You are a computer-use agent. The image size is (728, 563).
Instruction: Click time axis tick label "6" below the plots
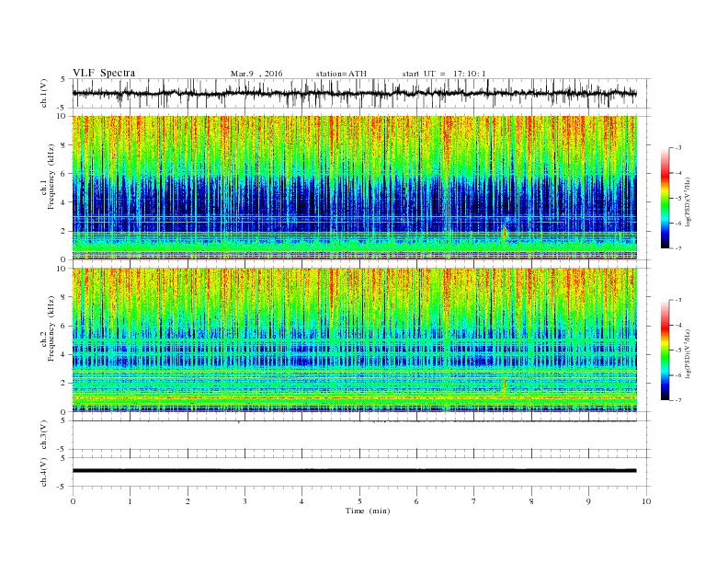(416, 501)
